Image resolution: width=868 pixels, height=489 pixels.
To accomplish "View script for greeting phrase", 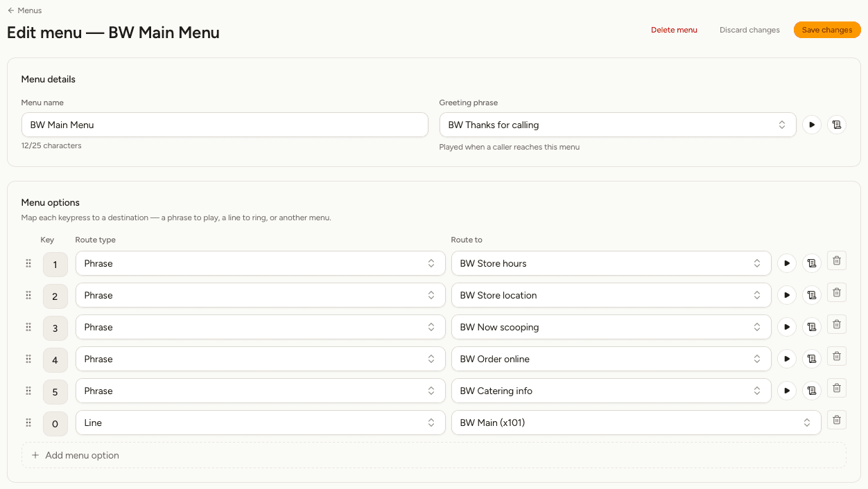I will click(x=837, y=125).
